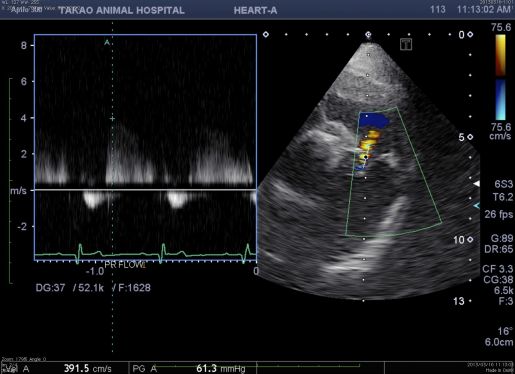Click the red-yellow color velocity bar

click(500, 55)
